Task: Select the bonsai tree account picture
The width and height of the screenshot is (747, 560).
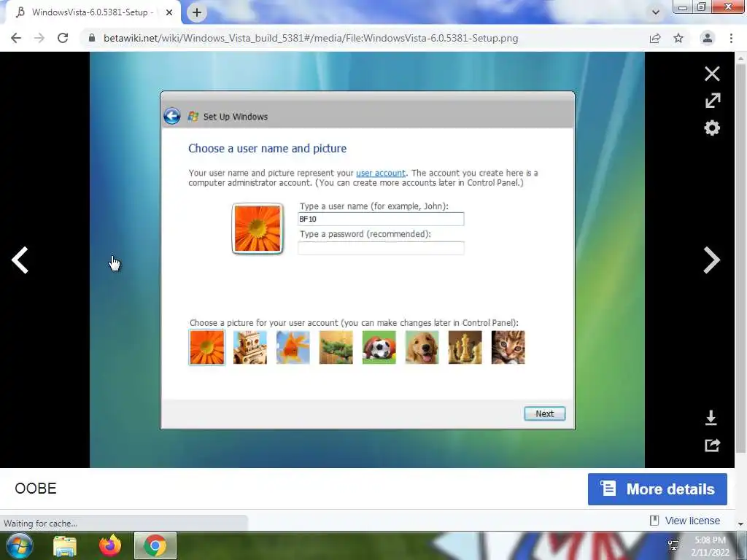Action: point(336,348)
